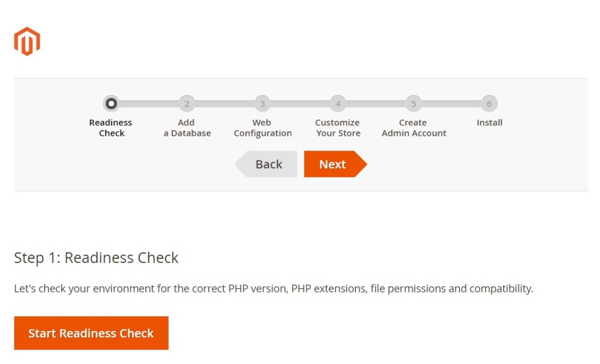Select step 4 circle for Customize Your Store

coord(338,103)
